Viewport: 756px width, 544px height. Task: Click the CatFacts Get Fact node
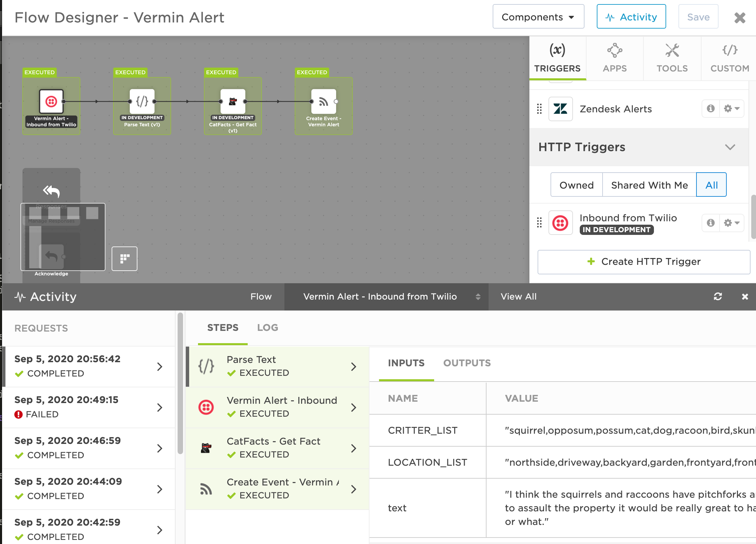[233, 101]
